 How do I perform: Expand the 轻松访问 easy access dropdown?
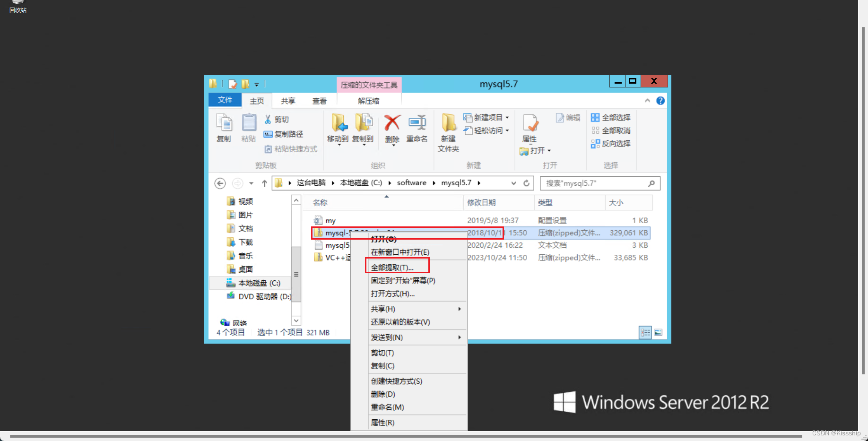[507, 131]
